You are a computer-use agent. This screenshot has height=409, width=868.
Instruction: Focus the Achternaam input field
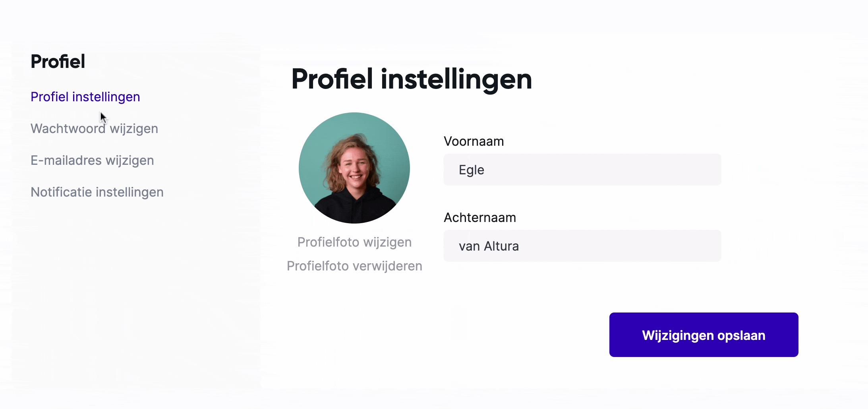582,246
